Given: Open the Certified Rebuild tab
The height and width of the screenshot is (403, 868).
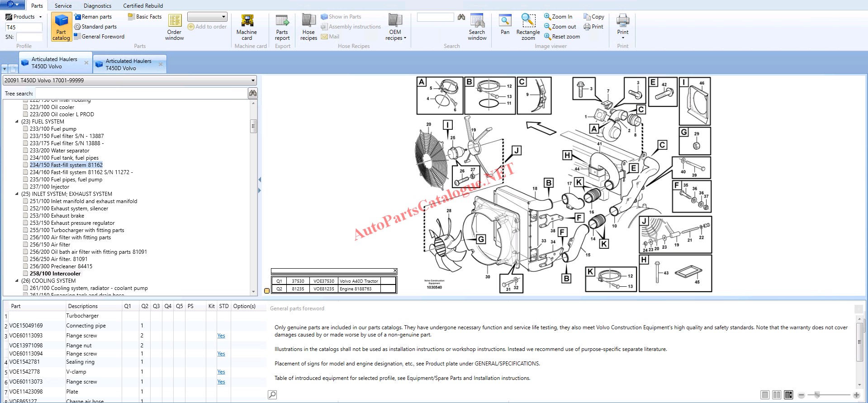Looking at the screenshot, I should tap(143, 6).
